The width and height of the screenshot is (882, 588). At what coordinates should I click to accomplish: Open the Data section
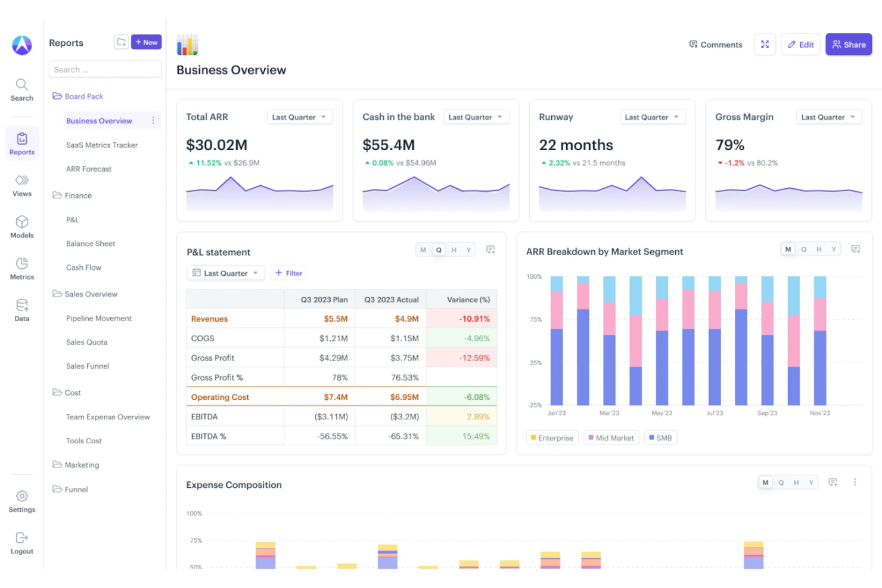tap(21, 309)
